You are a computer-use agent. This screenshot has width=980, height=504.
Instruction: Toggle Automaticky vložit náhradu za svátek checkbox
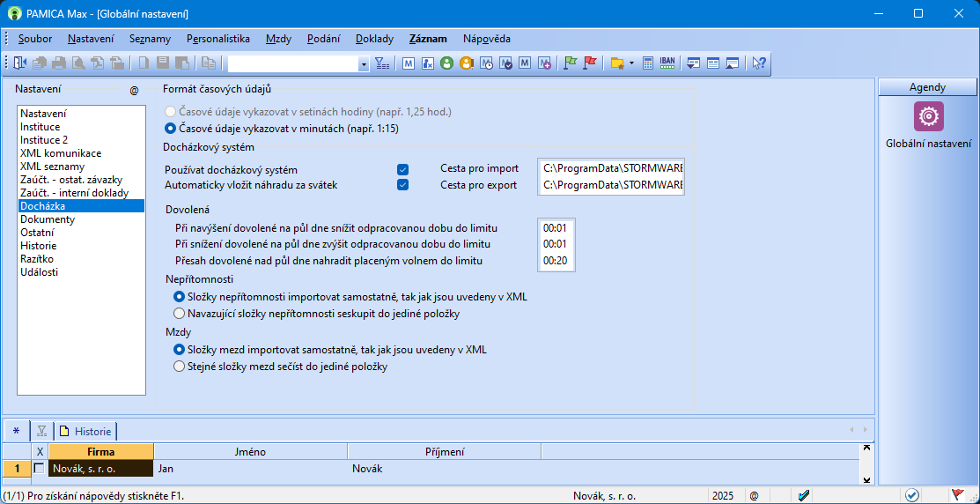(x=403, y=185)
